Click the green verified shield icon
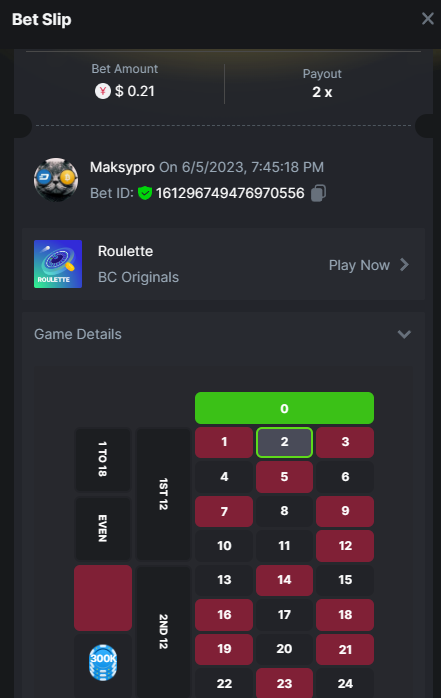The image size is (441, 698). click(145, 193)
